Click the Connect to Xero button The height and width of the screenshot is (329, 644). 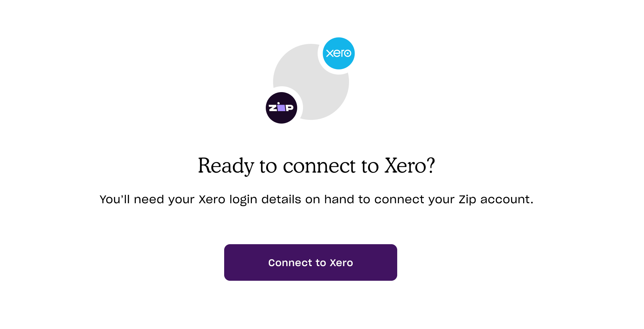[x=311, y=262]
